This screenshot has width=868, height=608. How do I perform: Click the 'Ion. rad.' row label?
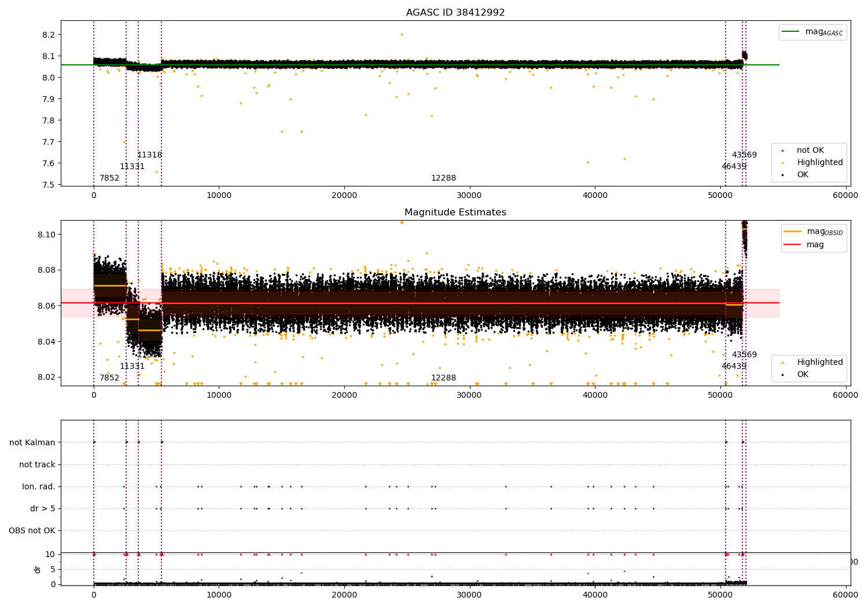coord(39,487)
